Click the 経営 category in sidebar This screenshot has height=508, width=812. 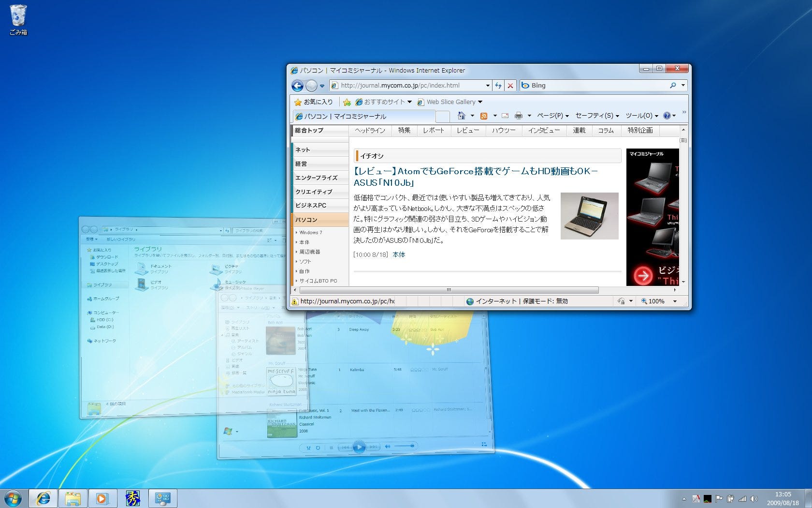coord(319,164)
